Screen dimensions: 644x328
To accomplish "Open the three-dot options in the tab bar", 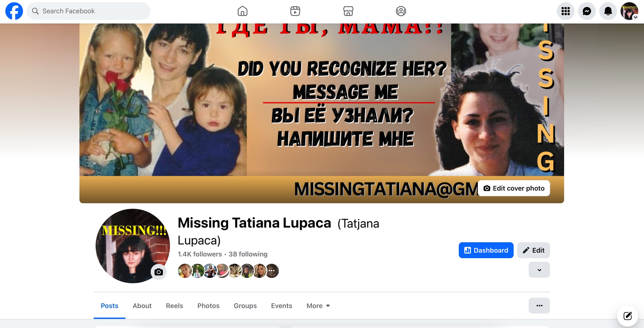I will (x=539, y=305).
